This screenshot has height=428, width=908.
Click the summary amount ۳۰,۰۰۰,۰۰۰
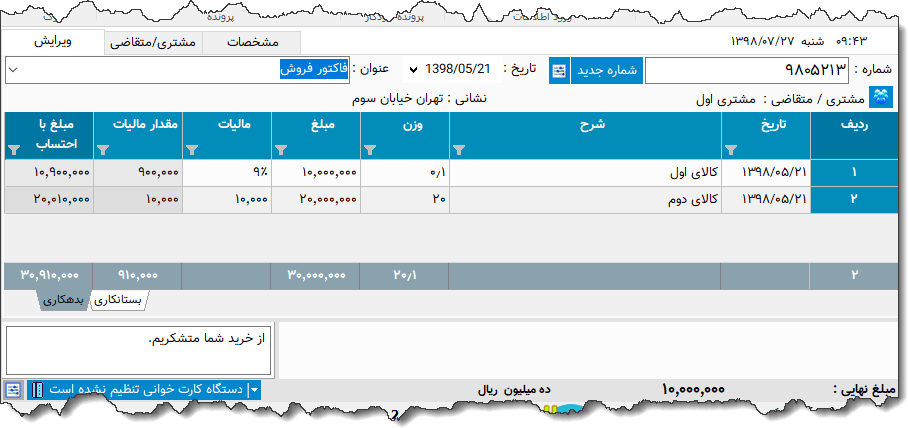point(316,275)
